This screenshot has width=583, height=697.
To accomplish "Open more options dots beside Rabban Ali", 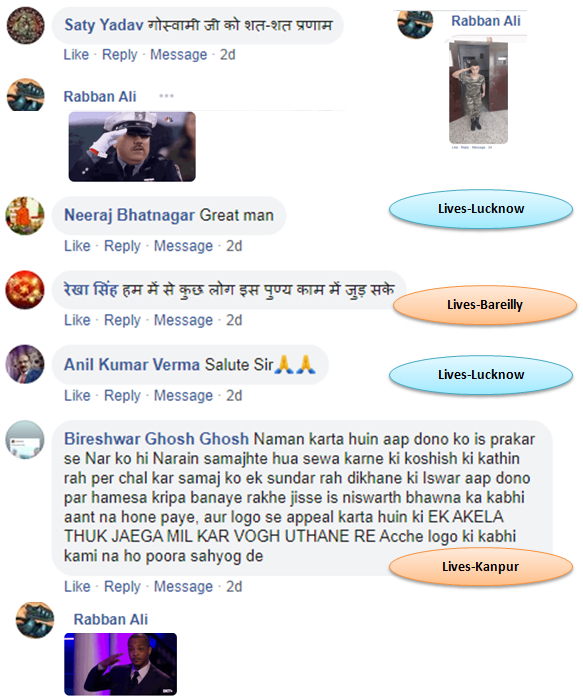I will [166, 96].
